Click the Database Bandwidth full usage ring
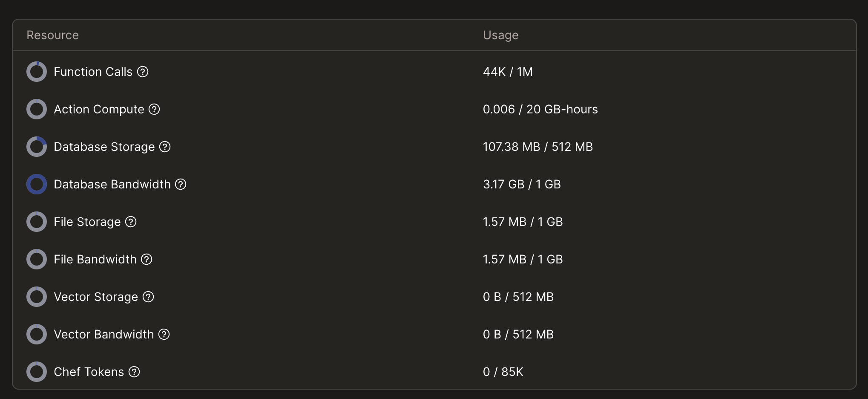Image resolution: width=868 pixels, height=399 pixels. [37, 184]
